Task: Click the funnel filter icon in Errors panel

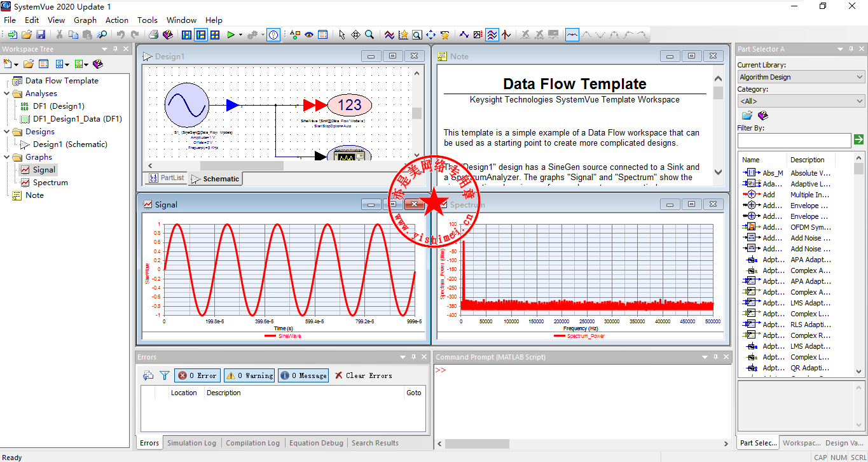Action: tap(164, 375)
